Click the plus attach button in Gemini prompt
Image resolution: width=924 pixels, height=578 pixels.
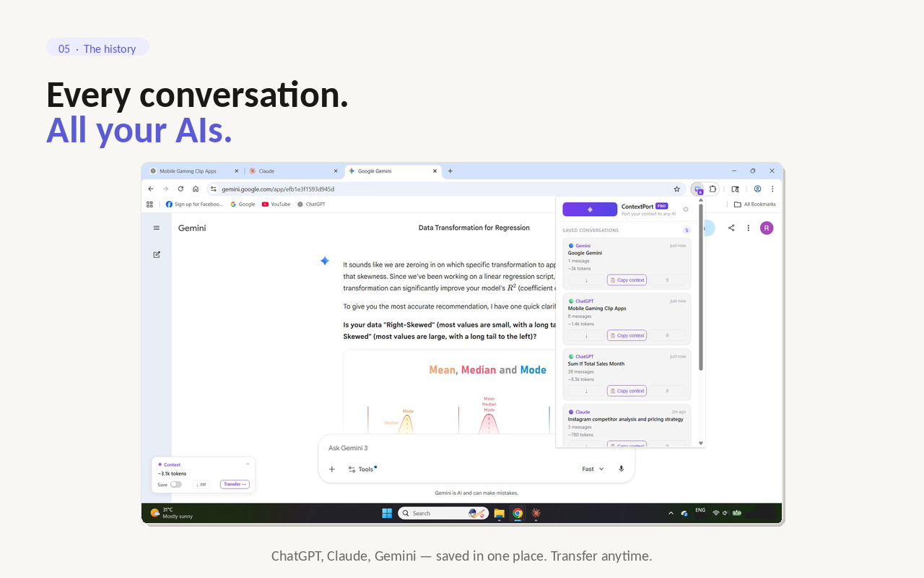point(332,469)
